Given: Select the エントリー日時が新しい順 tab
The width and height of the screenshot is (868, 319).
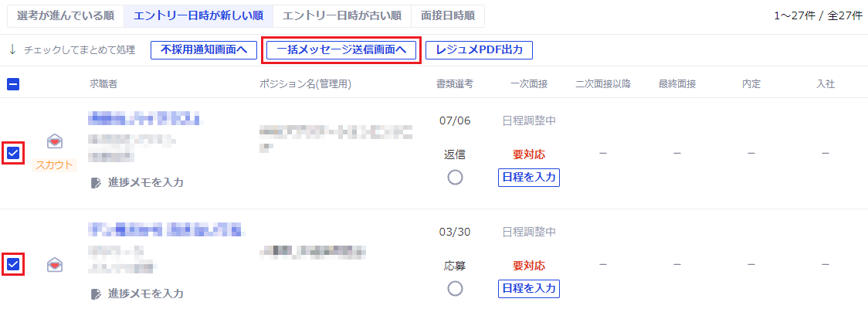Looking at the screenshot, I should click(x=197, y=15).
